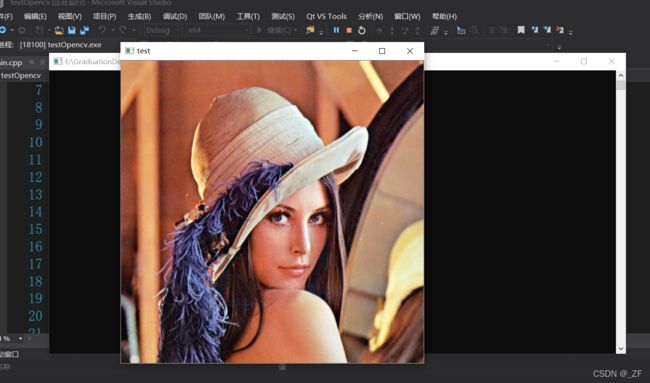Click the Step Over icon
Image resolution: width=650 pixels, height=383 pixels.
click(x=405, y=30)
